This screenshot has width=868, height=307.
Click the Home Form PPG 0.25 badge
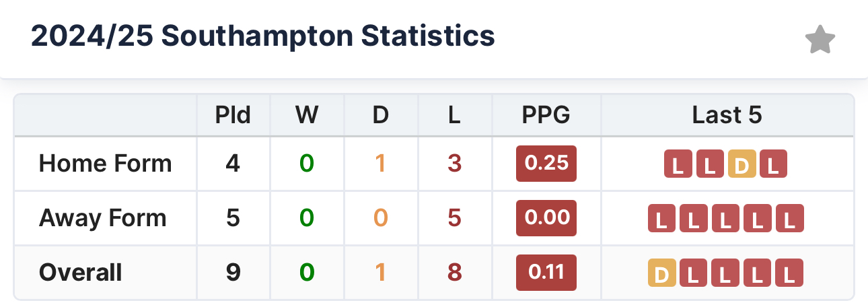click(x=546, y=164)
